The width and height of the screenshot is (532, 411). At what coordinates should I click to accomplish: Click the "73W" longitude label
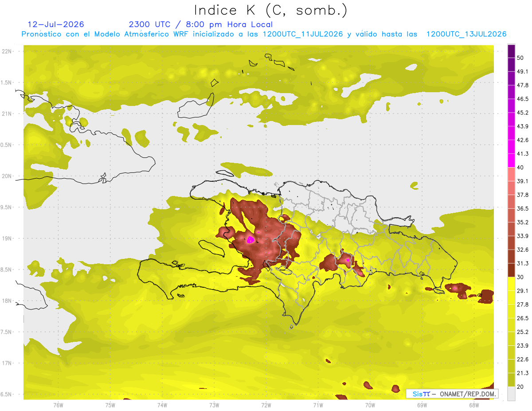pos(214,405)
